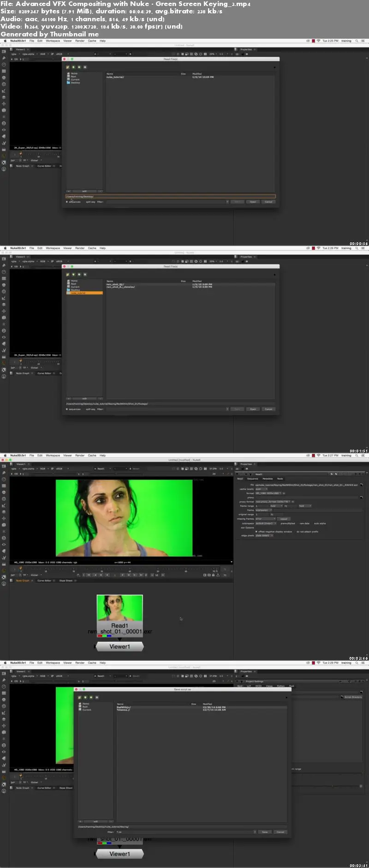Screen dimensions: 369x868
Task: Open the Particles icon in the 00:01:51 frame
Action: tap(4, 324)
